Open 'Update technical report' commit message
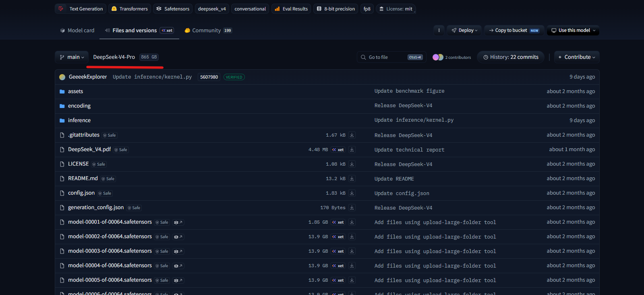 click(x=410, y=150)
